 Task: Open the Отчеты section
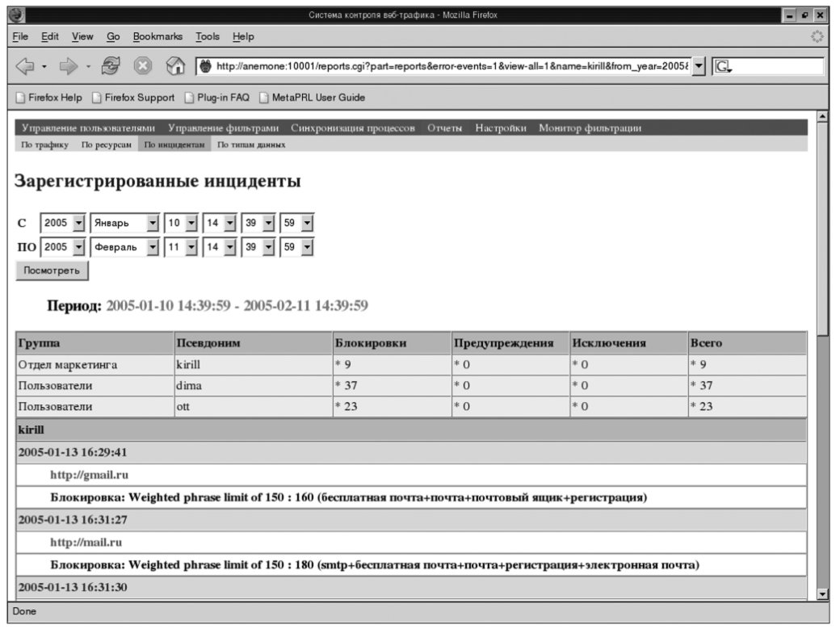[445, 128]
